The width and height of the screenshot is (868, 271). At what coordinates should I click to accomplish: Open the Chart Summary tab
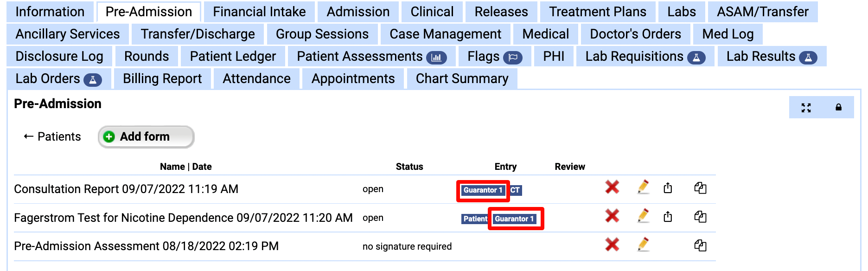[x=461, y=78]
